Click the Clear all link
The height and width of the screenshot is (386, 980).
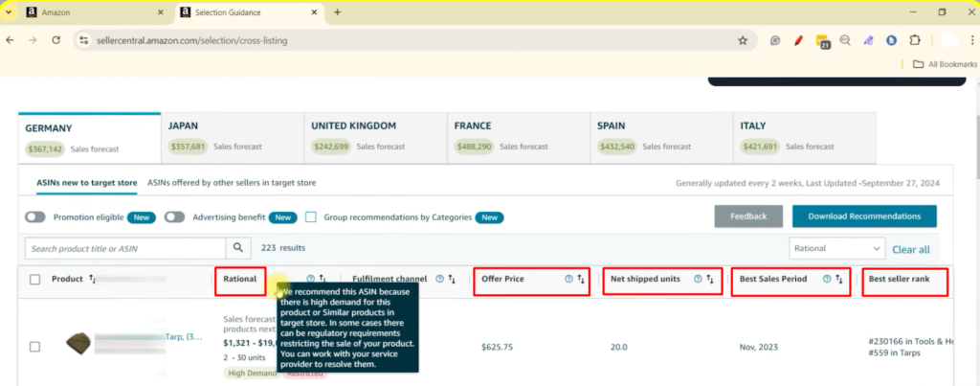[x=911, y=250]
